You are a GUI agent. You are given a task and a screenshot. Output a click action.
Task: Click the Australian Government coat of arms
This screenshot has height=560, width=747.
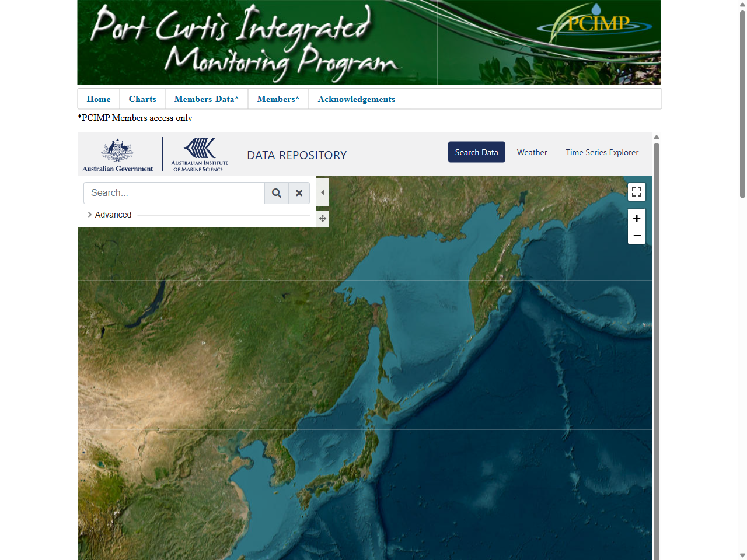[x=117, y=152]
